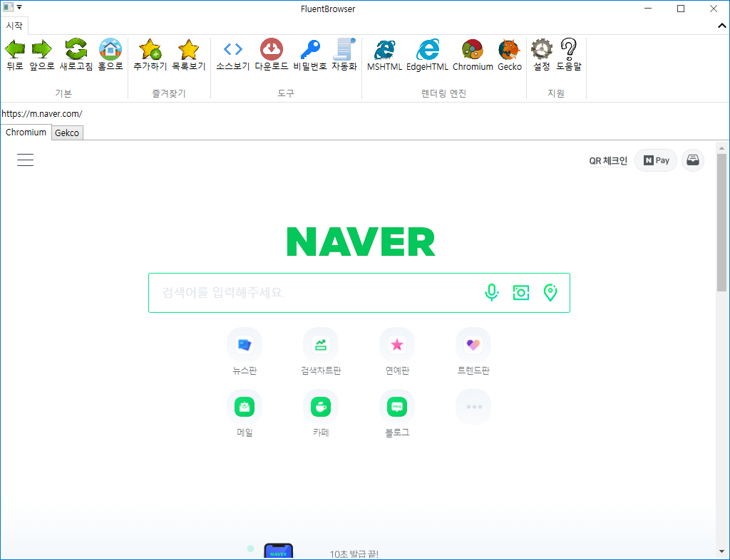Open the N Pay button

656,160
